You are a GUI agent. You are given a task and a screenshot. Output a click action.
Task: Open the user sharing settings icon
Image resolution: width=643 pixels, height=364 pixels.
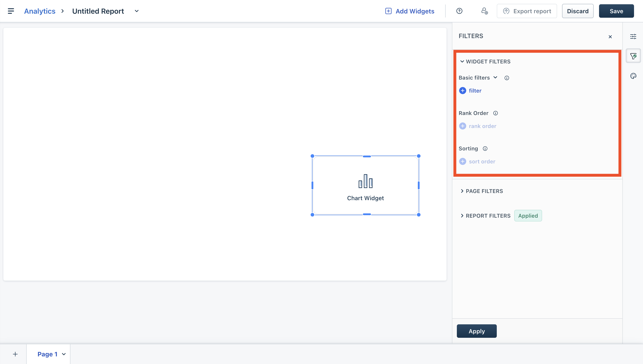(484, 11)
